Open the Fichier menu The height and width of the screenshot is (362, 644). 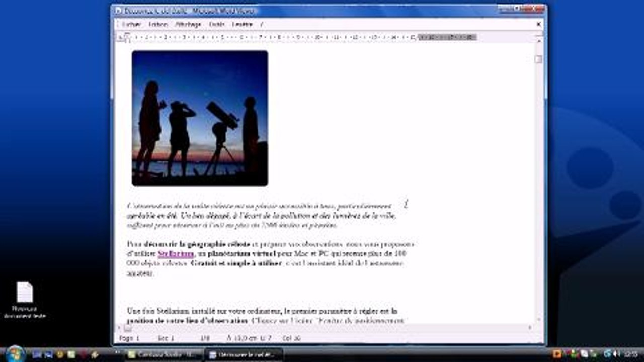pyautogui.click(x=131, y=24)
